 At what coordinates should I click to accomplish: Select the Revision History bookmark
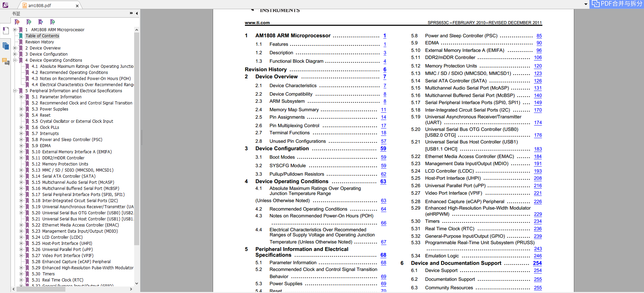39,42
